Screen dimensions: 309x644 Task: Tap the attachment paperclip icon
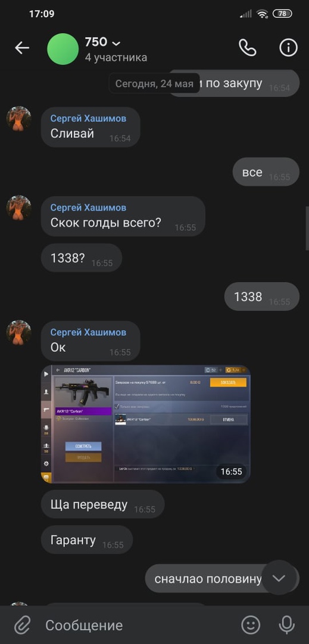click(22, 626)
